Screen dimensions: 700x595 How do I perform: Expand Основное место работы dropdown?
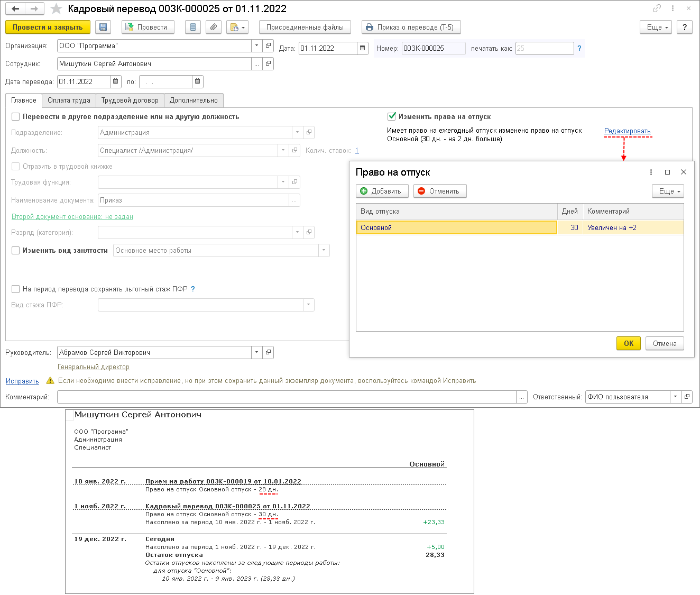click(x=324, y=250)
